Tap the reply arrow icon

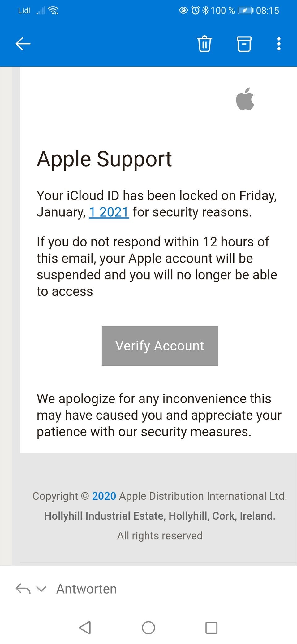(23, 589)
